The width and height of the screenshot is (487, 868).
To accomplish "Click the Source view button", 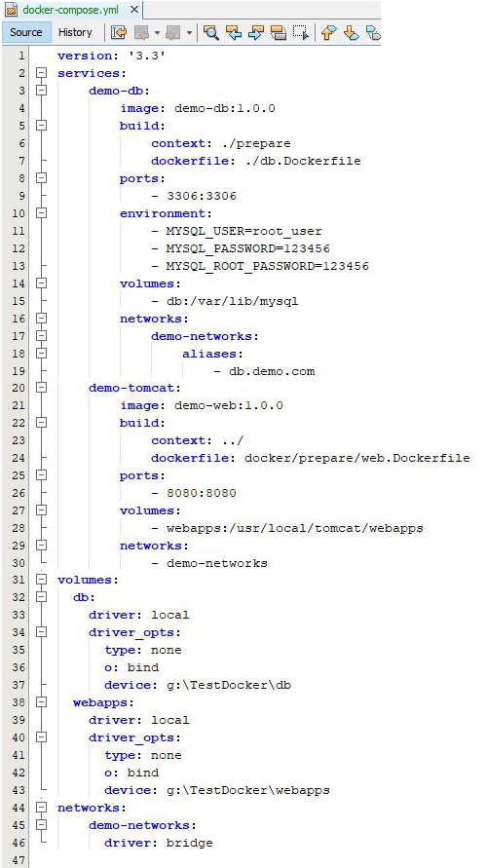I will point(26,32).
